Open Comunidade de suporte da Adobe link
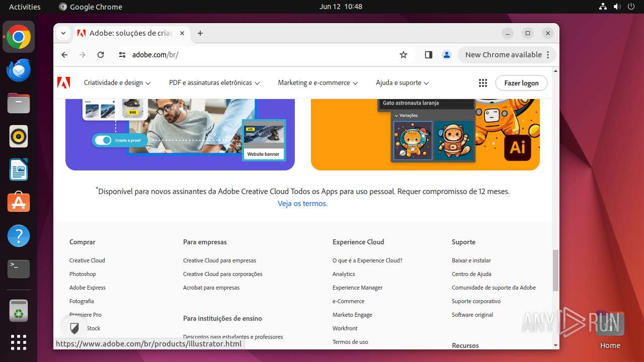The height and width of the screenshot is (362, 644). [x=494, y=288]
